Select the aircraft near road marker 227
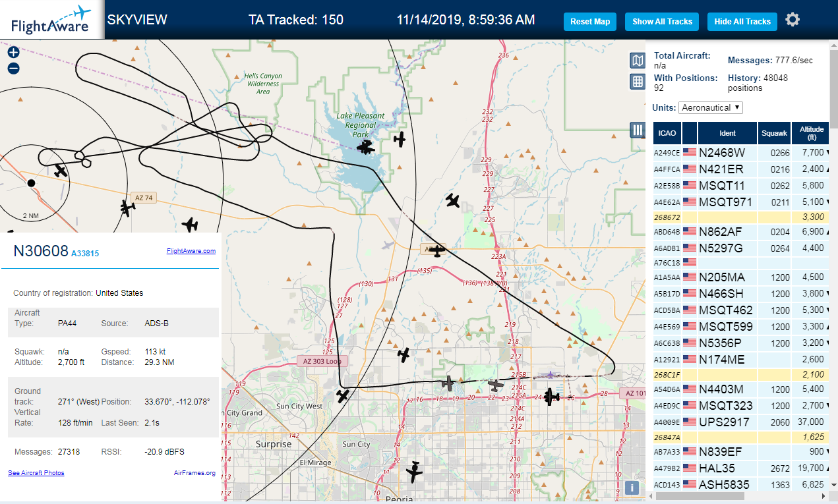 [x=452, y=200]
